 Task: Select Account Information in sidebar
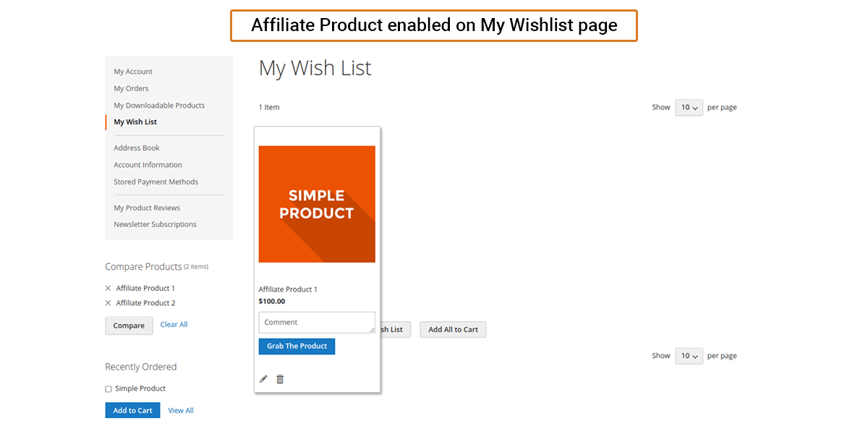148,165
